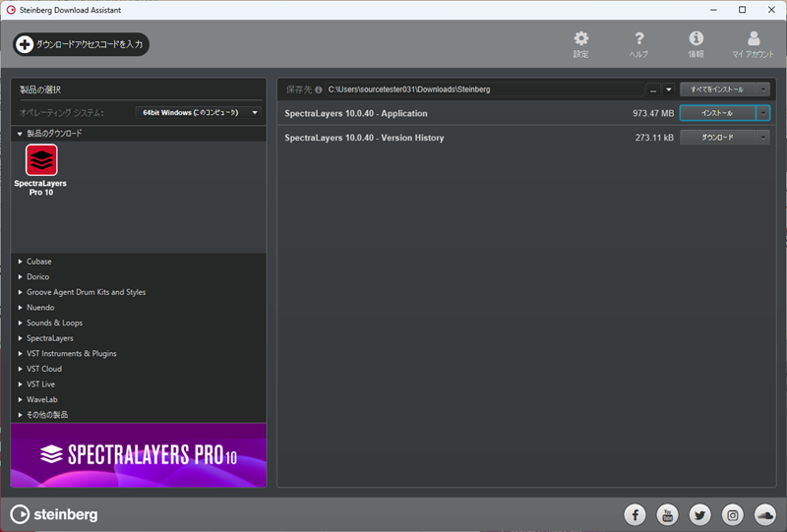Click the steinberg logo in footer
This screenshot has height=532, width=787.
coord(54,514)
